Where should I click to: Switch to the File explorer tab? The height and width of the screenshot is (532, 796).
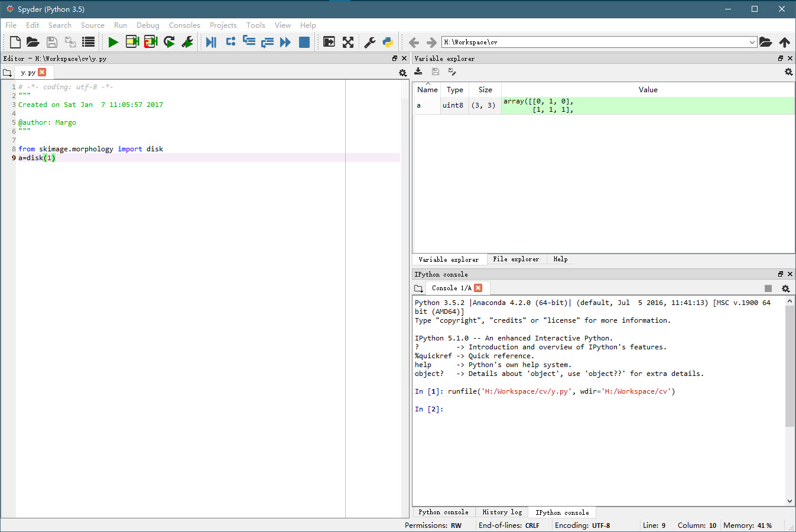coord(515,259)
